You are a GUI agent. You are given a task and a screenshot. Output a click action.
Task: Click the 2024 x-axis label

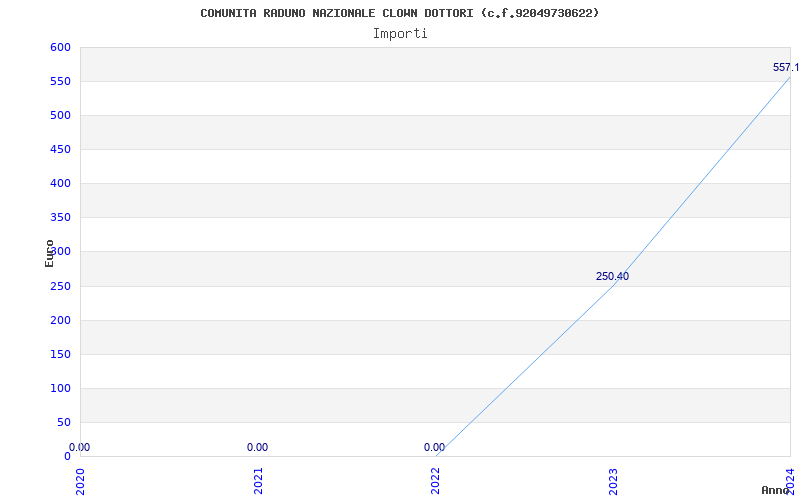[x=790, y=481]
